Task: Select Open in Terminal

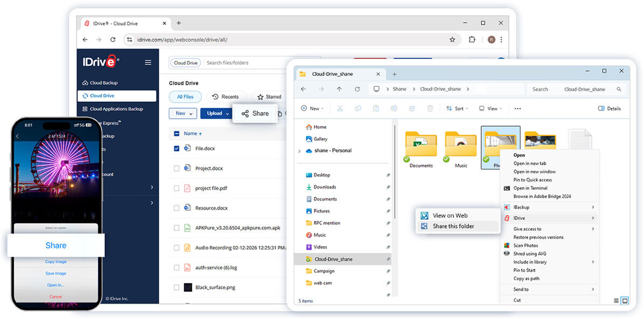Action: tap(530, 188)
